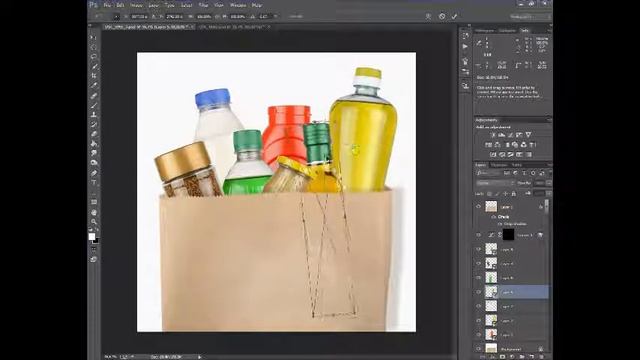Hide the Curves adjustment layer
640x360 pixels.
pyautogui.click(x=479, y=235)
